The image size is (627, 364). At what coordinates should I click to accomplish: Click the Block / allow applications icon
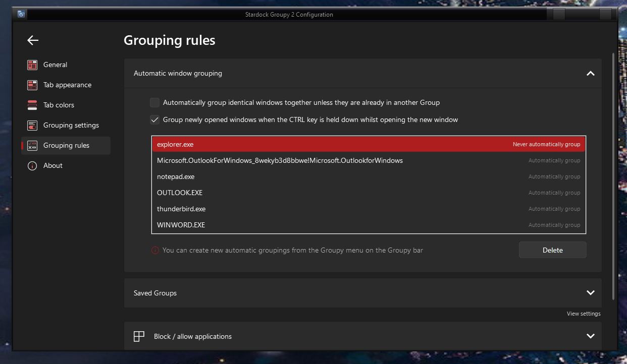tap(139, 336)
